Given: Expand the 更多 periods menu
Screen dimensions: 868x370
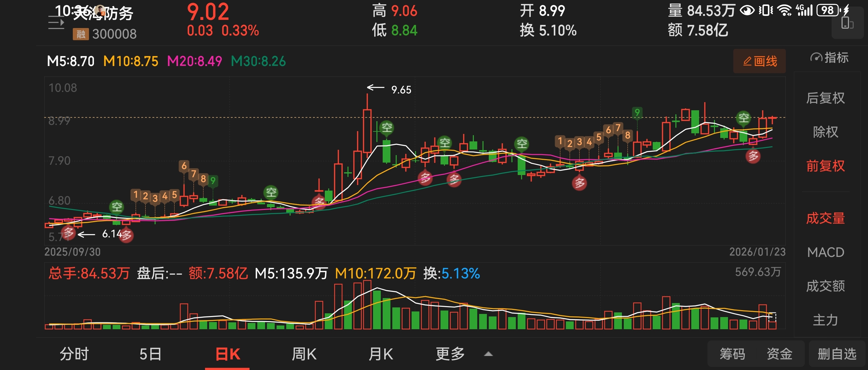Looking at the screenshot, I should (x=450, y=354).
